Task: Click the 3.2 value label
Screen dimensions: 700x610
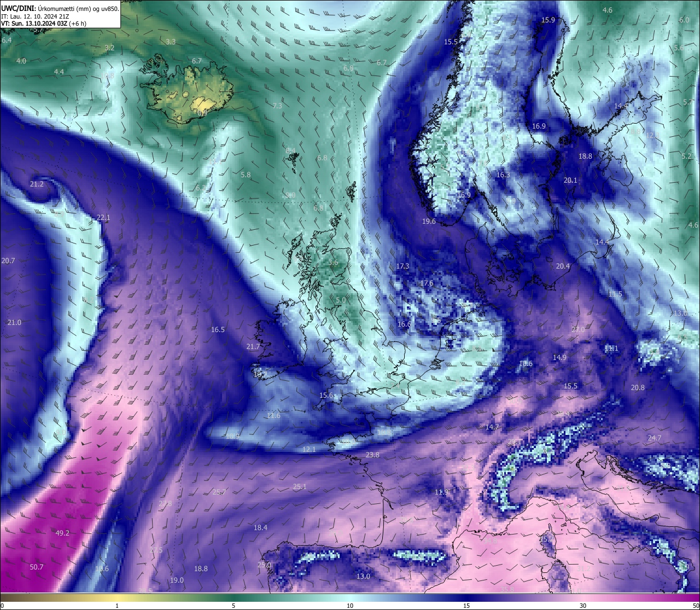Action: (x=109, y=48)
